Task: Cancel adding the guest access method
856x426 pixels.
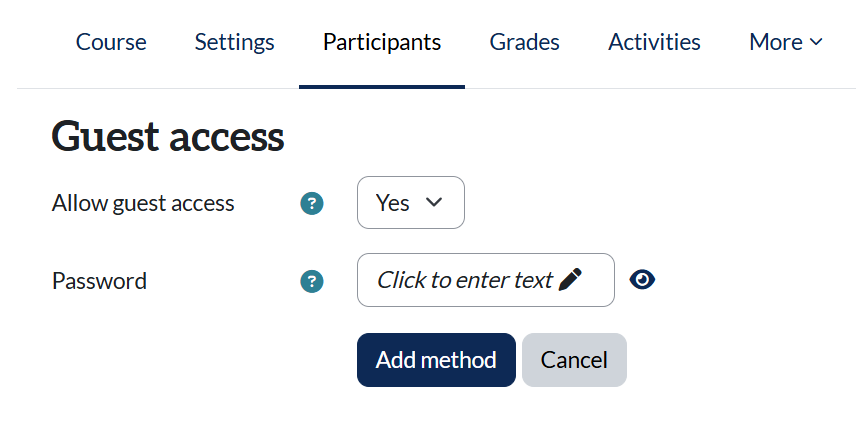Action: pos(574,360)
